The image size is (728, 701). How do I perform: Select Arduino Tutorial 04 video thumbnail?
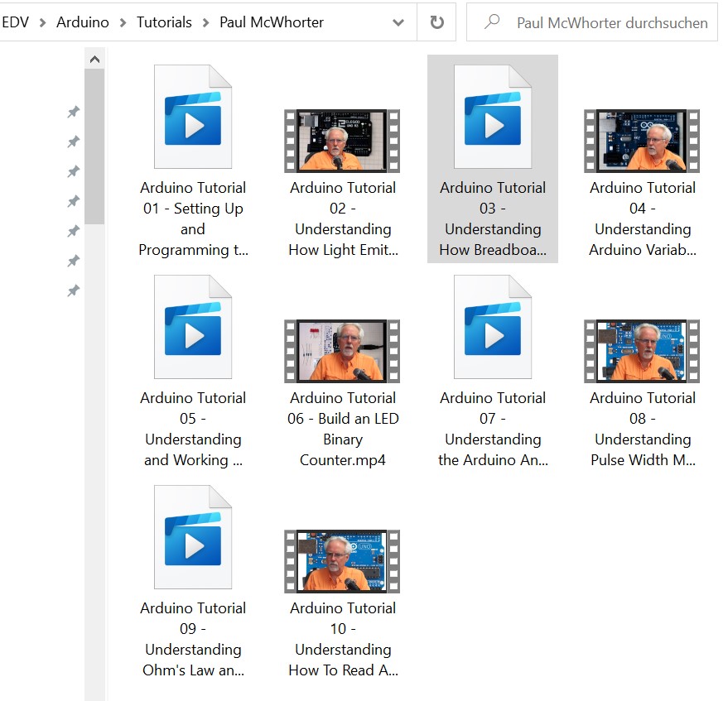(x=642, y=141)
